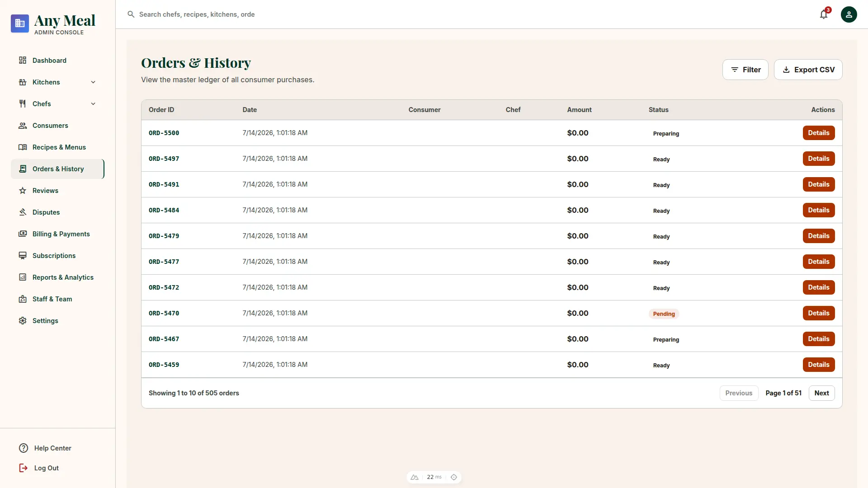This screenshot has height=488, width=868.
Task: Select order ID ORD-5479
Action: 164,236
